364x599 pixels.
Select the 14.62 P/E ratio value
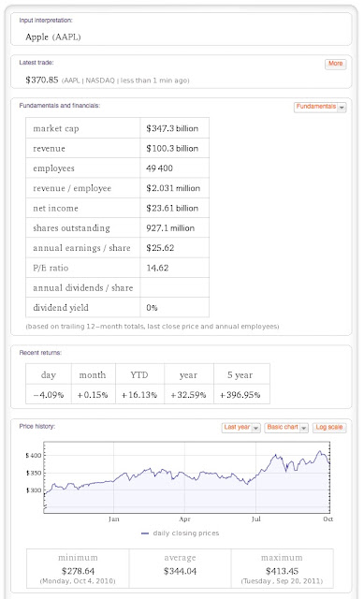coord(157,268)
